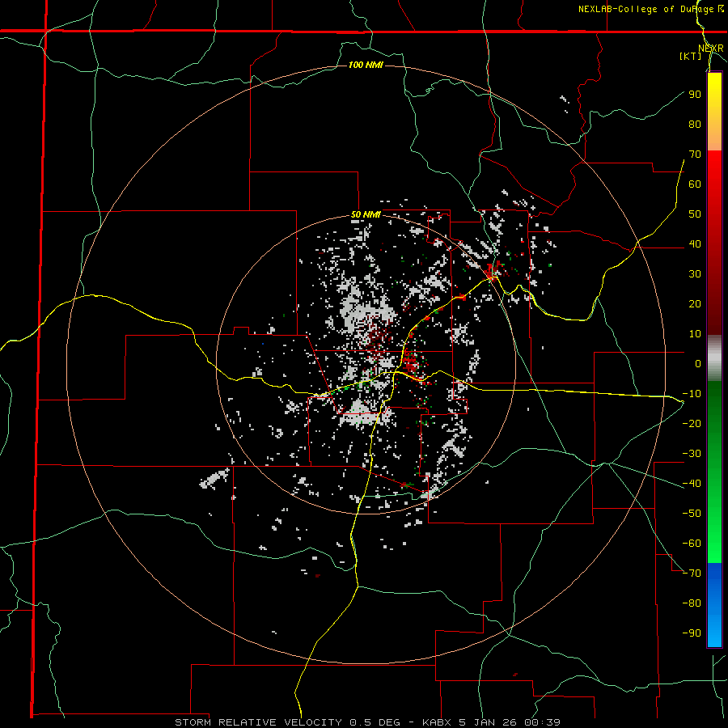
Task: Pick the gray zero-velocity segment of color bar
Action: point(714,358)
